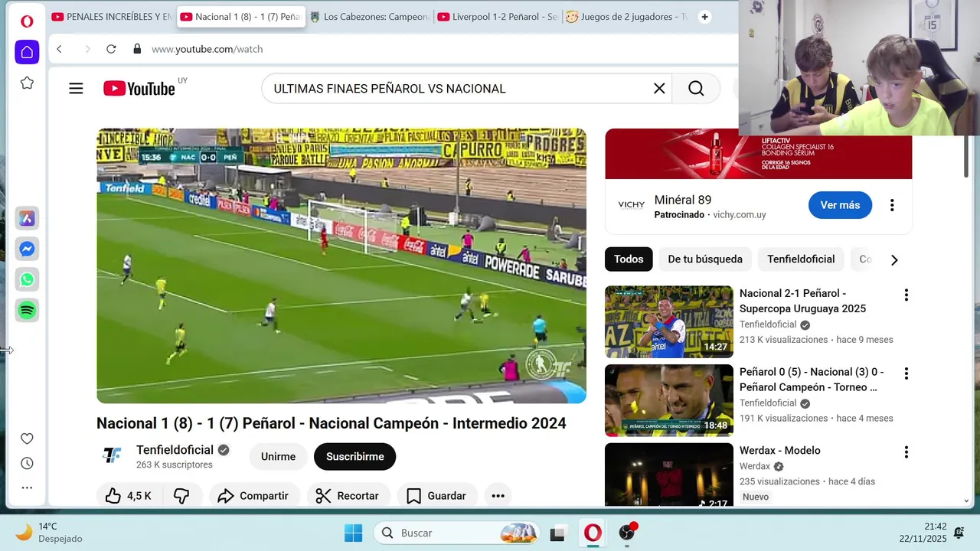The image size is (980, 551).
Task: Open the Werdax - Modelo video title
Action: click(779, 451)
